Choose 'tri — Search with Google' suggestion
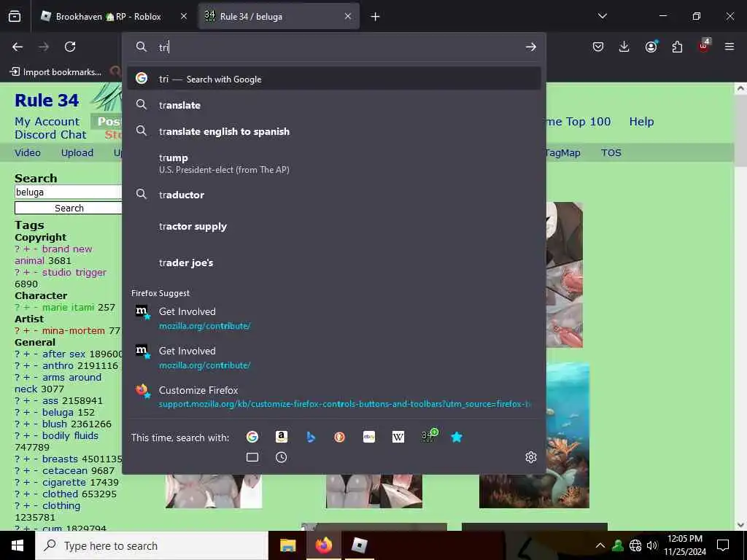The width and height of the screenshot is (747, 560). tap(334, 79)
